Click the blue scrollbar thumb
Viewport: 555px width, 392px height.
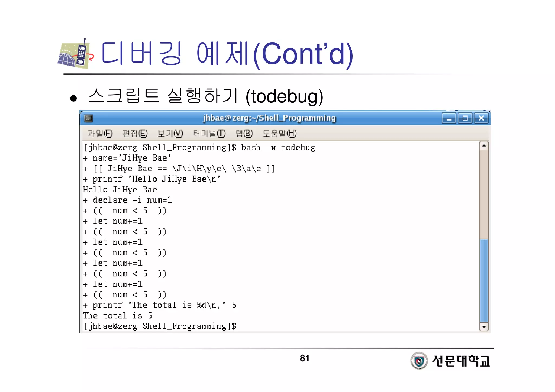click(x=484, y=281)
